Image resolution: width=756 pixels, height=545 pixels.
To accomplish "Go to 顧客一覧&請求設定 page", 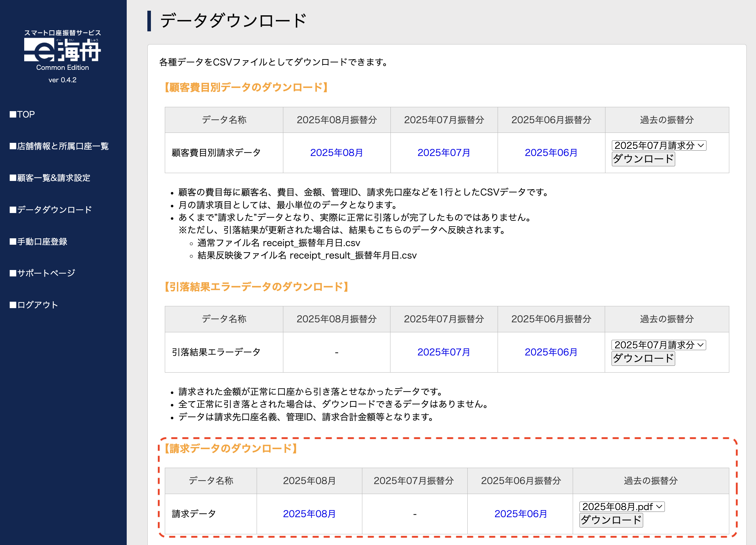I will pyautogui.click(x=50, y=178).
